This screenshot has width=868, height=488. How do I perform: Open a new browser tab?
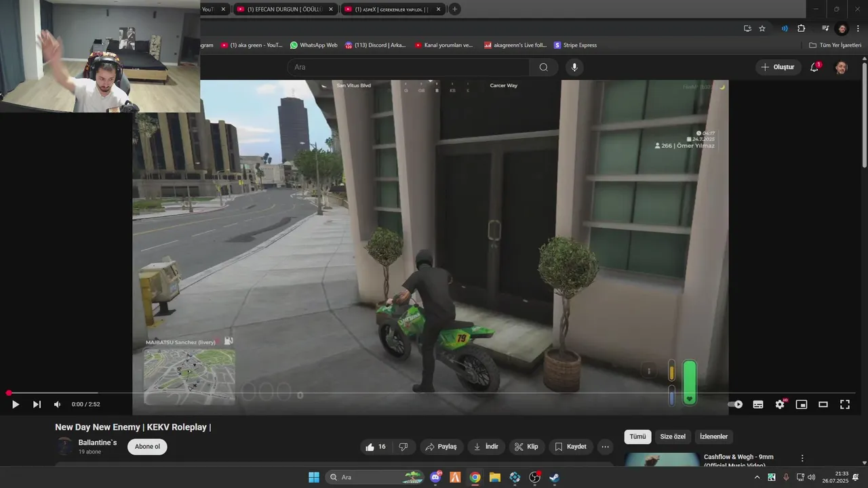pyautogui.click(x=455, y=9)
